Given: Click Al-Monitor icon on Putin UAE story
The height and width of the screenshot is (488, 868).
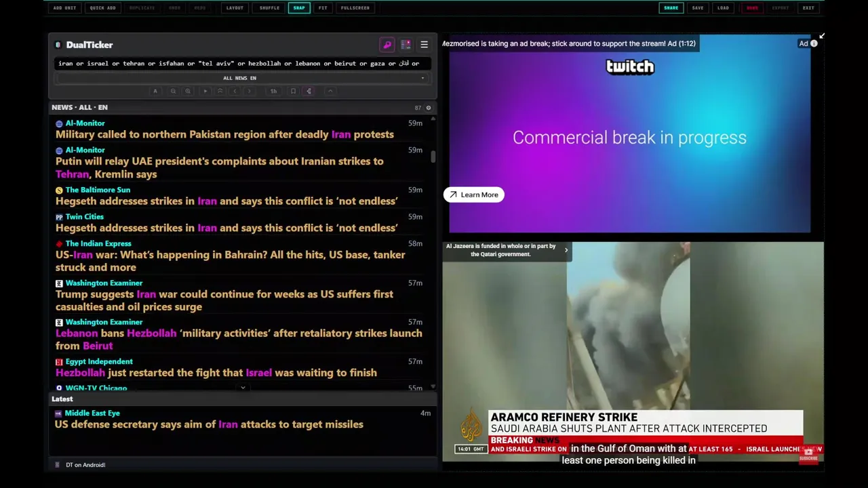Looking at the screenshot, I should tap(59, 150).
